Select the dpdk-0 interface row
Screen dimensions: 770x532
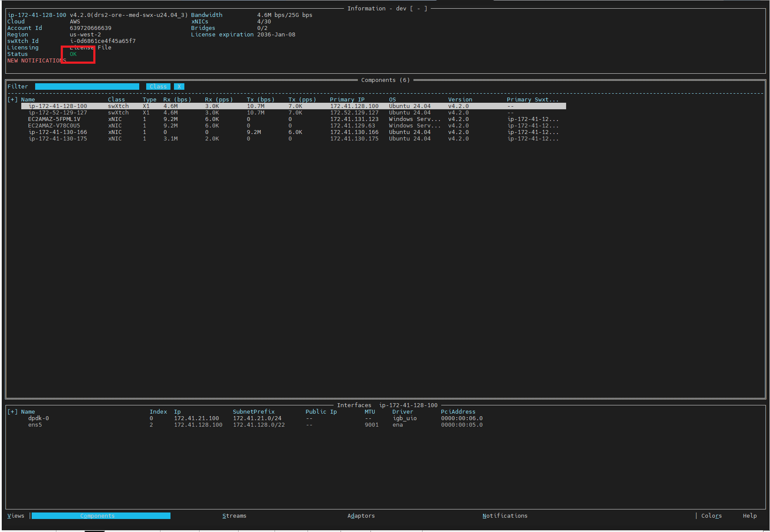[x=39, y=418]
